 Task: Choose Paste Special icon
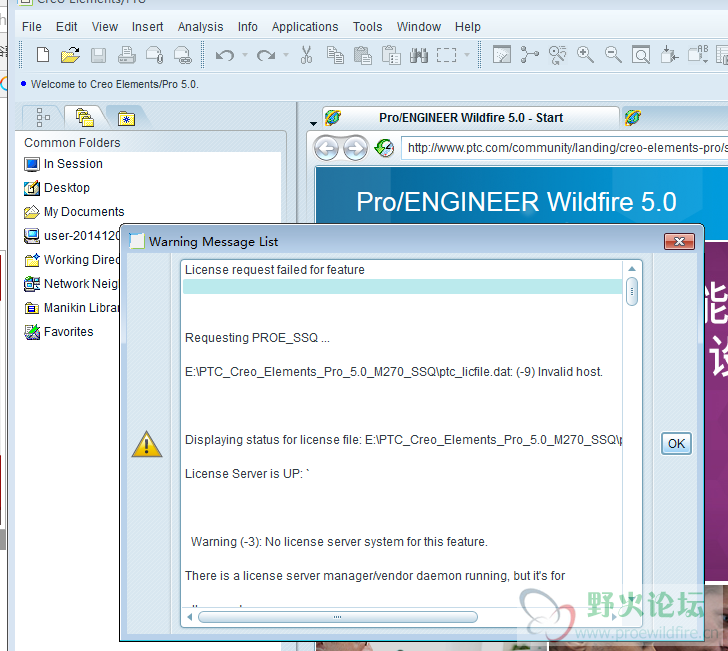tap(391, 55)
